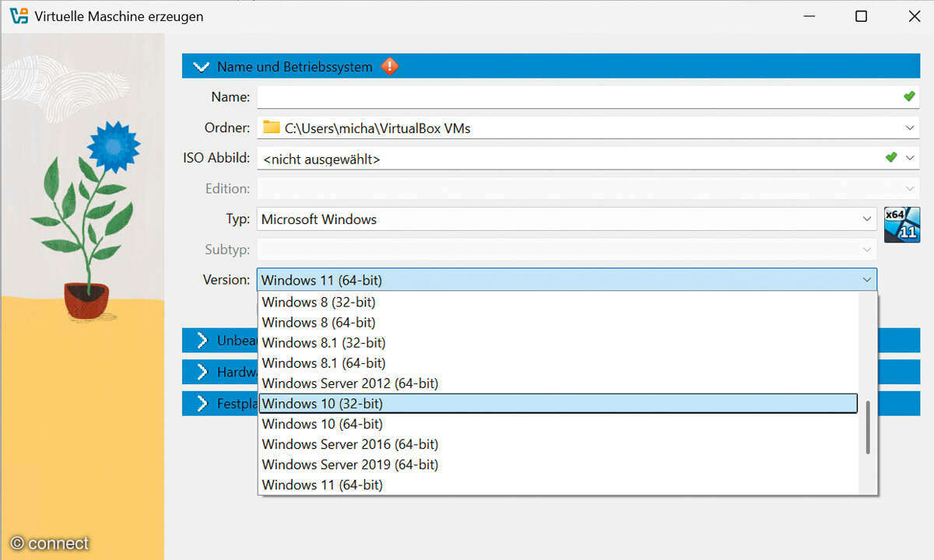Select highlighted Windows 10 (32-bit) entry

point(558,403)
